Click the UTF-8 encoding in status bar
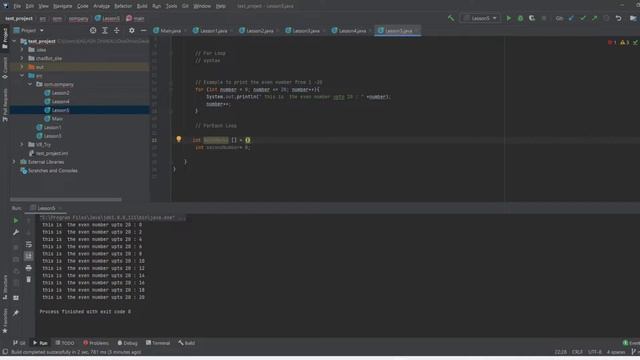640x360 pixels. point(594,352)
